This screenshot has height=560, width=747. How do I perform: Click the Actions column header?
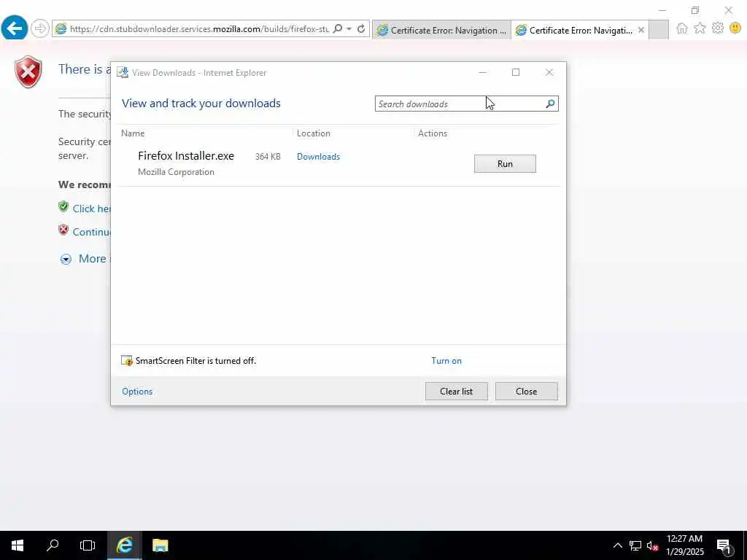(x=433, y=133)
